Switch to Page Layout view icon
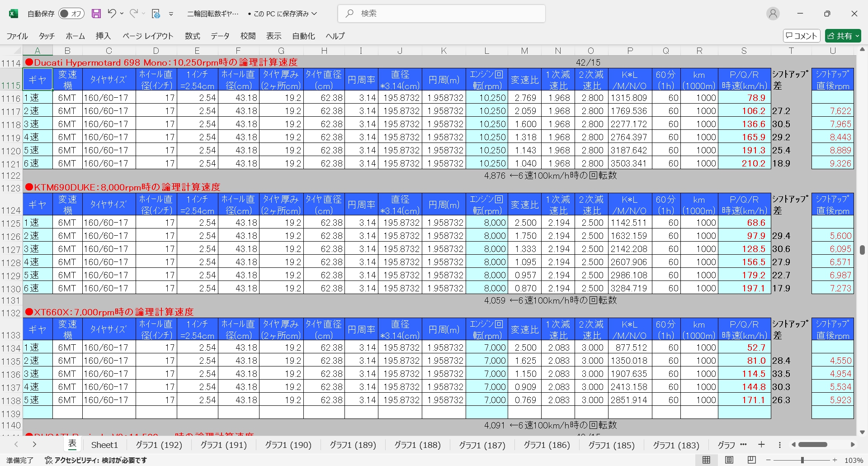868x466 pixels. pos(729,460)
